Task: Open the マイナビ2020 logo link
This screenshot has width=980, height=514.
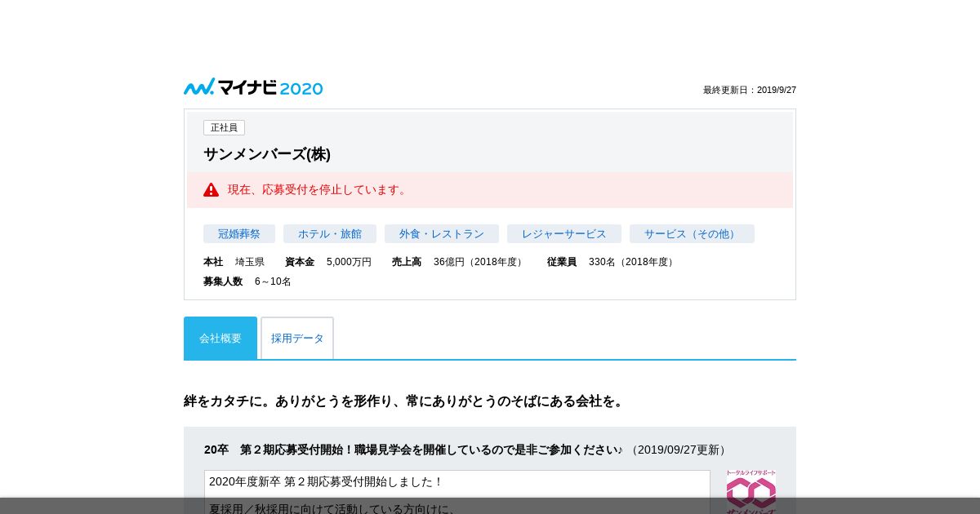Action: pos(253,87)
